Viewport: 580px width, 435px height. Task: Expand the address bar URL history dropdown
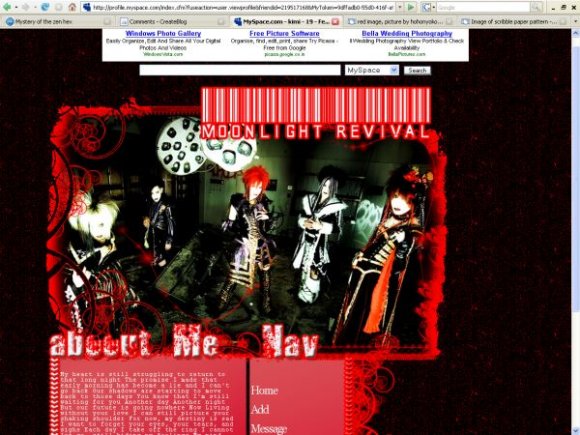tap(400, 7)
